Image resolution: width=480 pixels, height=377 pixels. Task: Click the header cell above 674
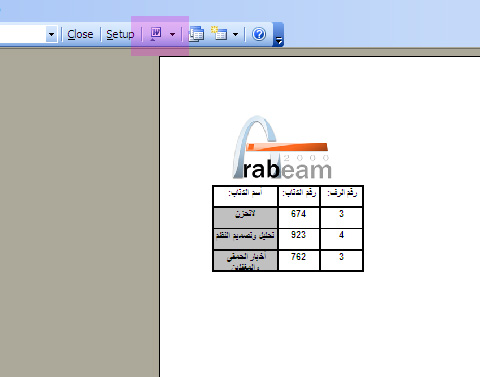(299, 196)
